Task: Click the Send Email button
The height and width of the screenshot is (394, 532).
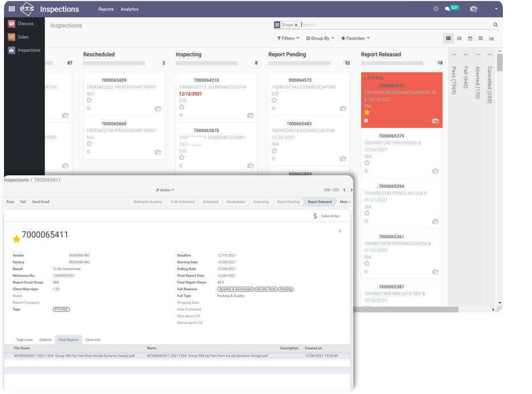Action: click(41, 202)
